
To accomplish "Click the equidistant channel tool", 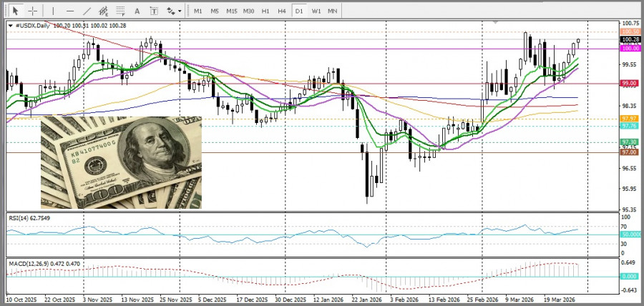I will point(104,11).
